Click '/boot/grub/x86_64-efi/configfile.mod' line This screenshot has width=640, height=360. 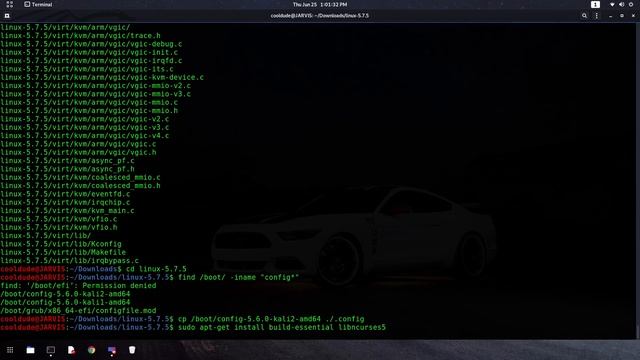pos(78,311)
